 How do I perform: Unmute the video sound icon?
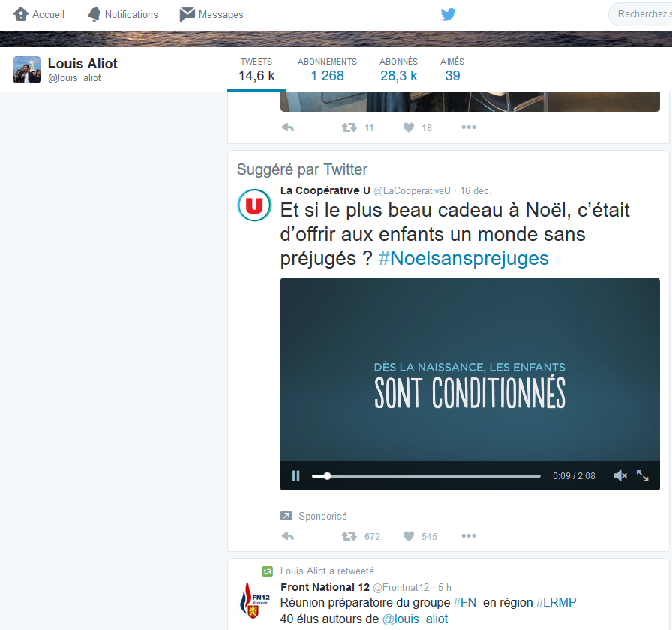pos(619,475)
